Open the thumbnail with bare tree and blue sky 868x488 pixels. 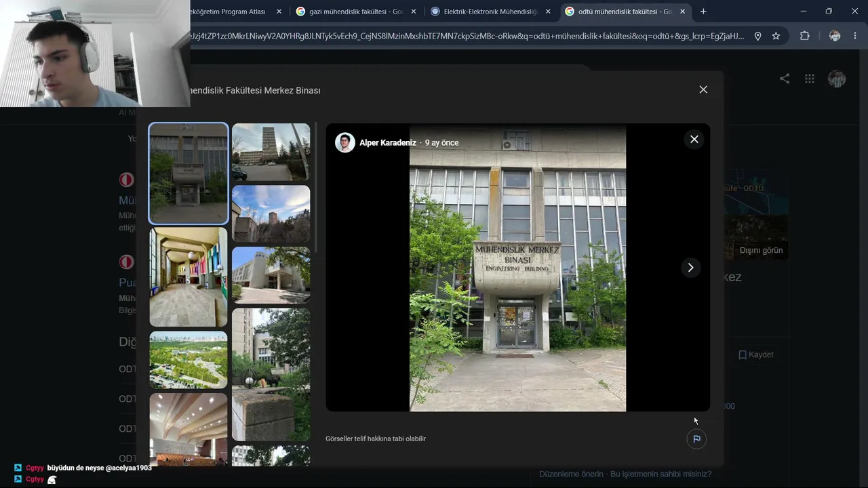(271, 213)
